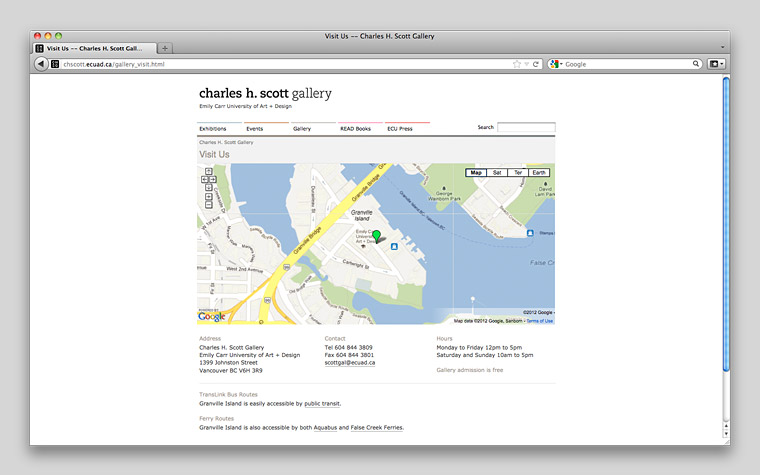Open the public transit link

(x=322, y=403)
